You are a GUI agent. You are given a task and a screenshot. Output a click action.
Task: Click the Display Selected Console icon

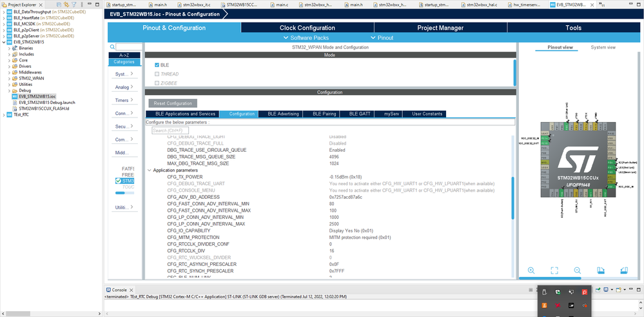607,290
